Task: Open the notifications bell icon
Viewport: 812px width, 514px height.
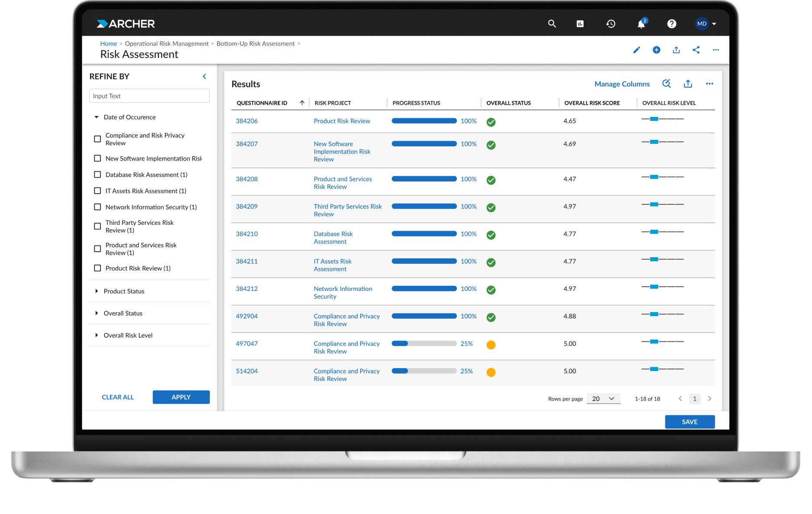Action: tap(641, 24)
